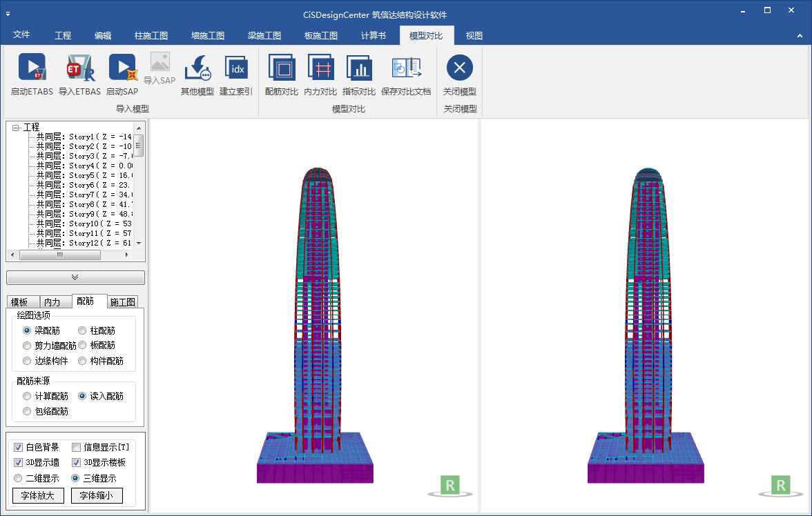Viewport: 812px width, 516px height.
Task: Click tree horizontal scroll left arrow
Action: 12,255
